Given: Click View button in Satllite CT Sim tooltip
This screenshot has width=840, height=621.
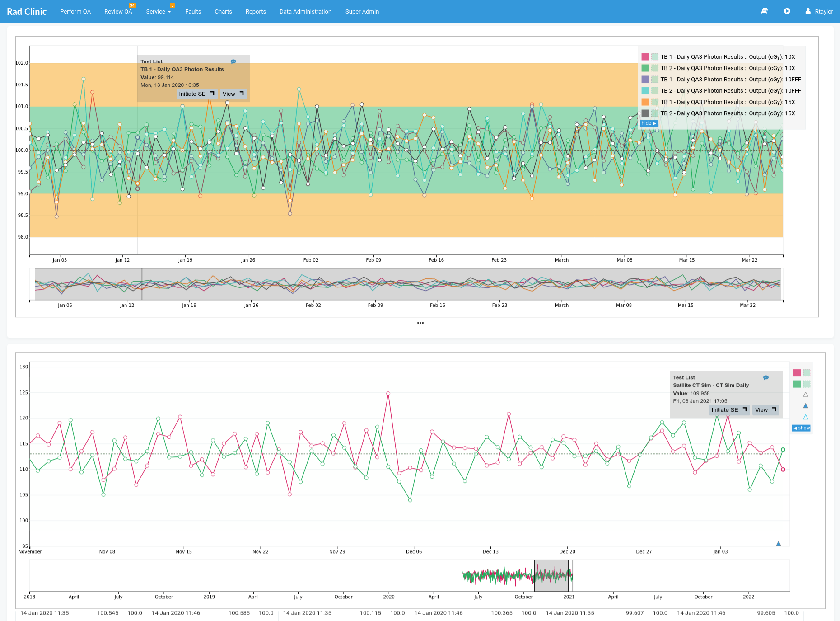Looking at the screenshot, I should click(765, 410).
